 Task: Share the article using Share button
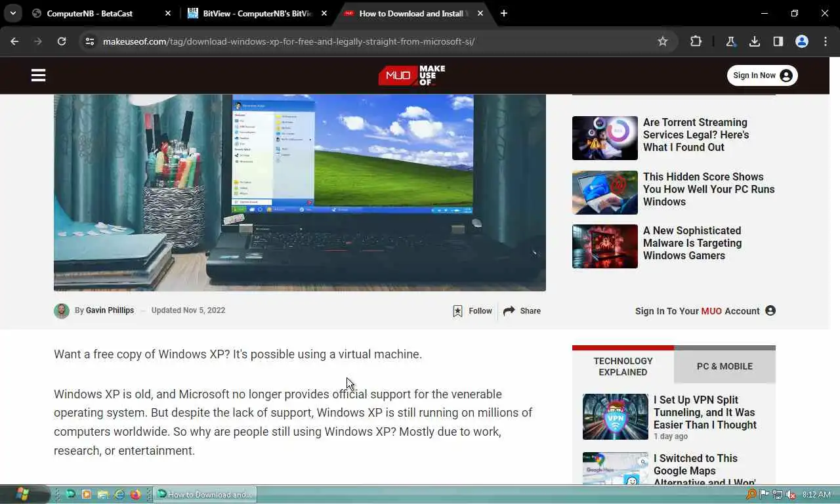click(x=522, y=311)
